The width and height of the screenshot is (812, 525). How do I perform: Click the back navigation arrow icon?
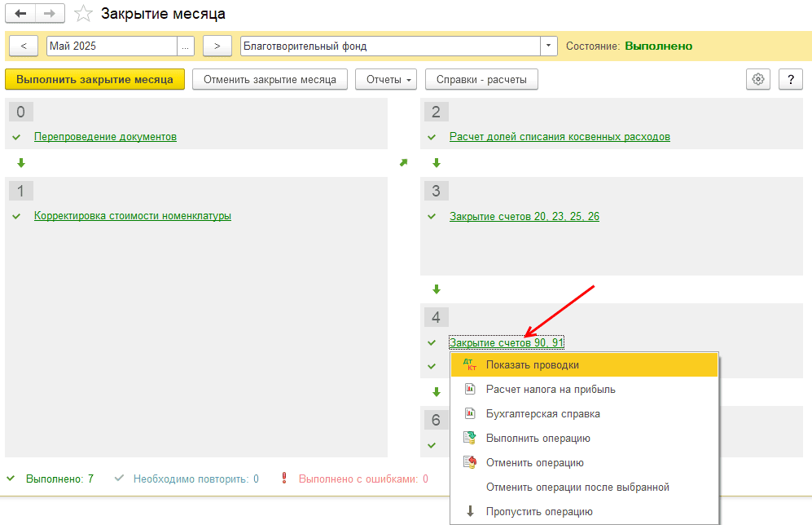tap(21, 14)
